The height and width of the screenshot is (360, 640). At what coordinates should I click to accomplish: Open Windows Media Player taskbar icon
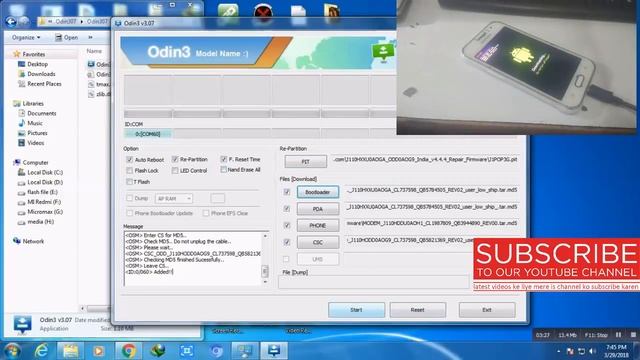coord(98,351)
